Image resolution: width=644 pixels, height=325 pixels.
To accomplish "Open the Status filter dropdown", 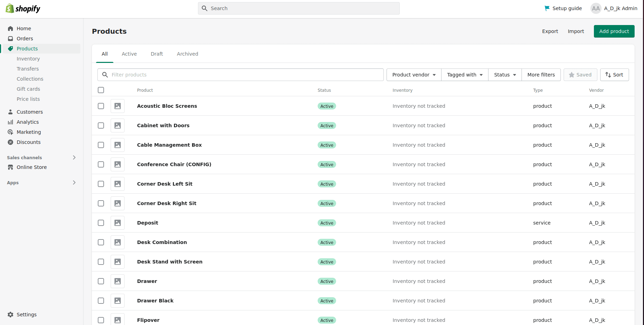I will tap(505, 75).
